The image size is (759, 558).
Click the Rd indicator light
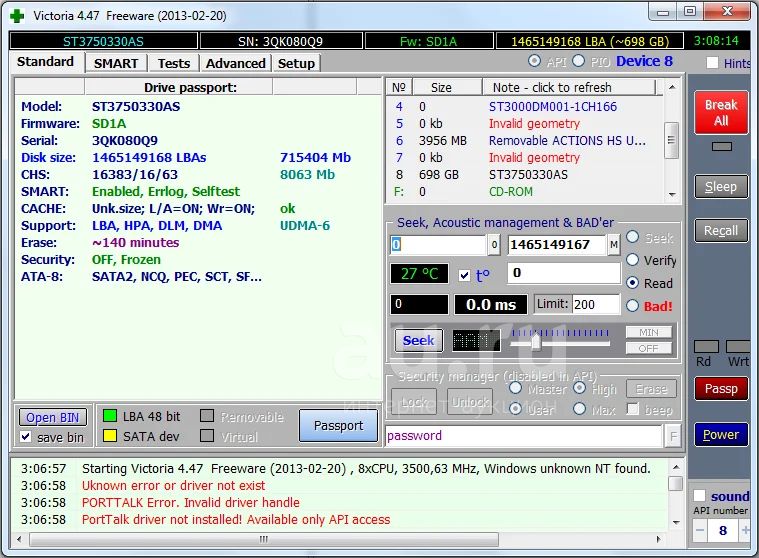tap(706, 347)
